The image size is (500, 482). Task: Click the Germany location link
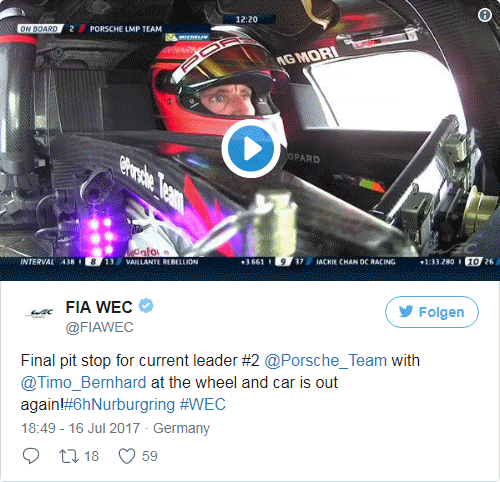181,428
